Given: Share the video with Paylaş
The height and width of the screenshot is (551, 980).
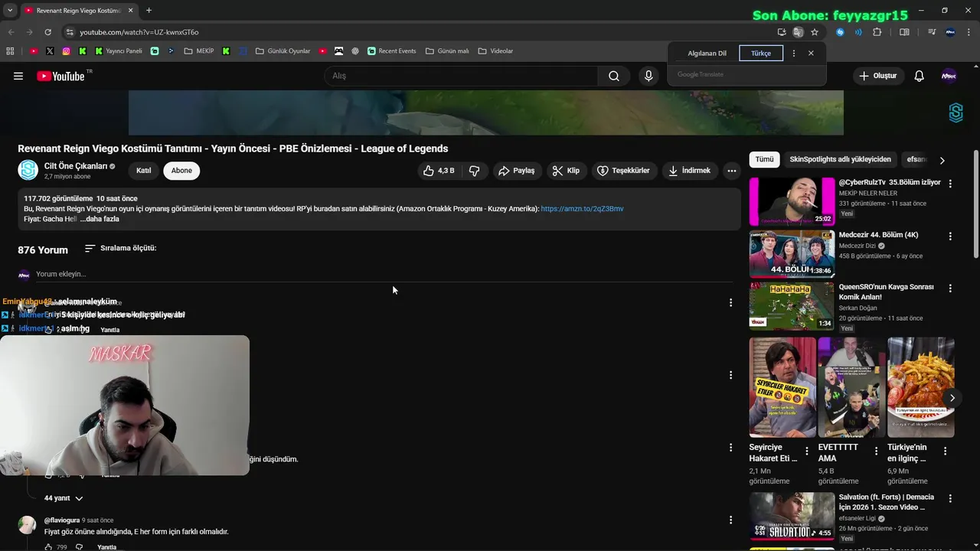Looking at the screenshot, I should [x=517, y=171].
